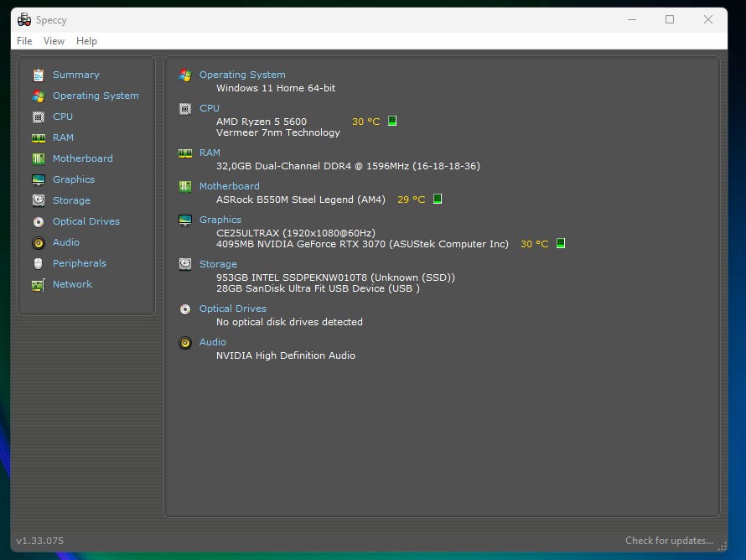Click the green CPU temperature indicator
This screenshot has width=746, height=560.
click(392, 121)
